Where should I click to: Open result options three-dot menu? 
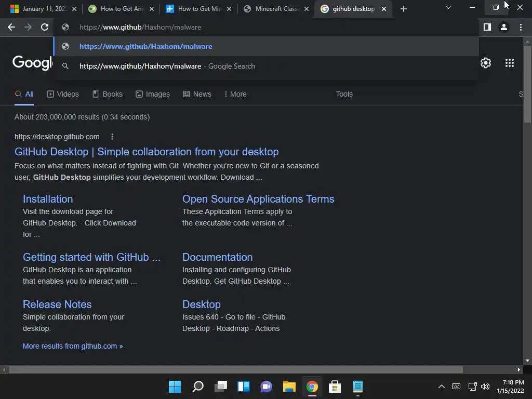tap(112, 137)
